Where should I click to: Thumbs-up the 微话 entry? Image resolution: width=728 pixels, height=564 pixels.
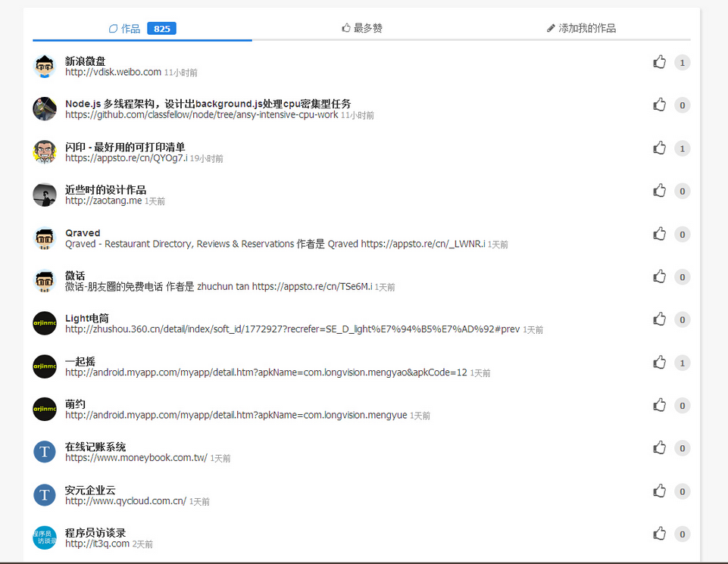[x=659, y=276]
